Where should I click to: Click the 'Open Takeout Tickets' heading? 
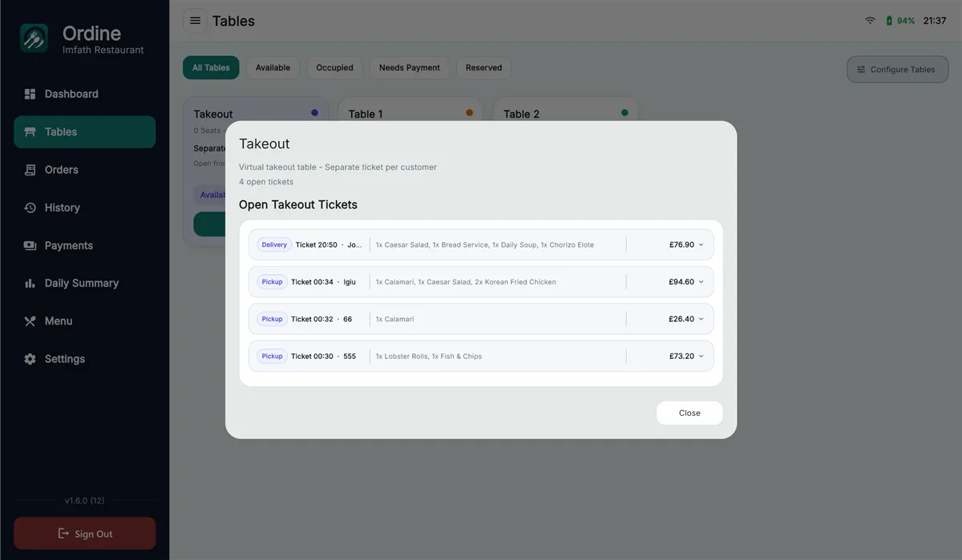point(298,205)
